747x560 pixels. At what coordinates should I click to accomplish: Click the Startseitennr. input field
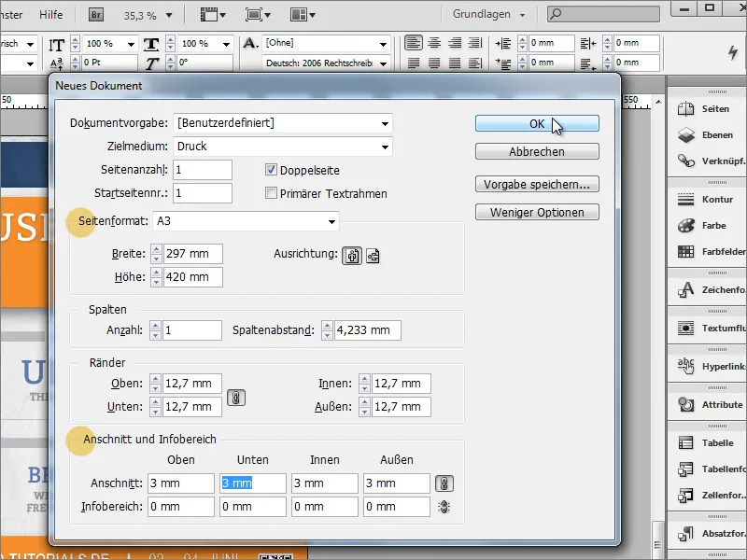(x=203, y=193)
